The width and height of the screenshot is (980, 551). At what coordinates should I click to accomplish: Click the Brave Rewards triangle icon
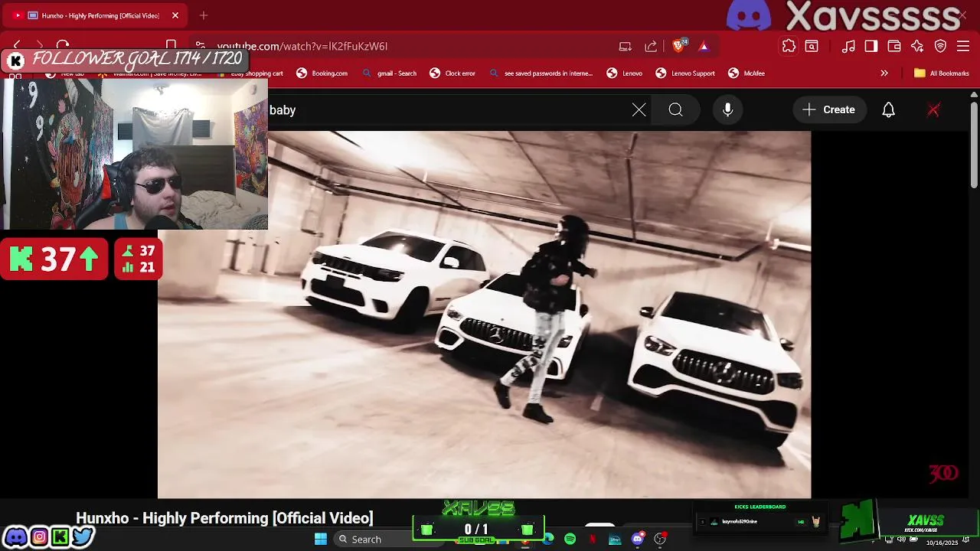(704, 46)
